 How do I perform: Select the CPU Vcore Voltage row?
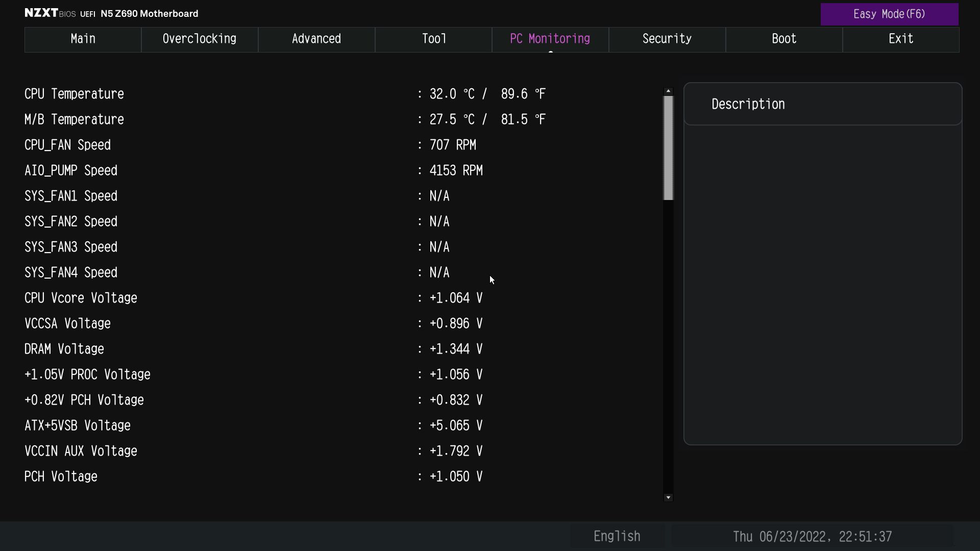pyautogui.click(x=81, y=298)
